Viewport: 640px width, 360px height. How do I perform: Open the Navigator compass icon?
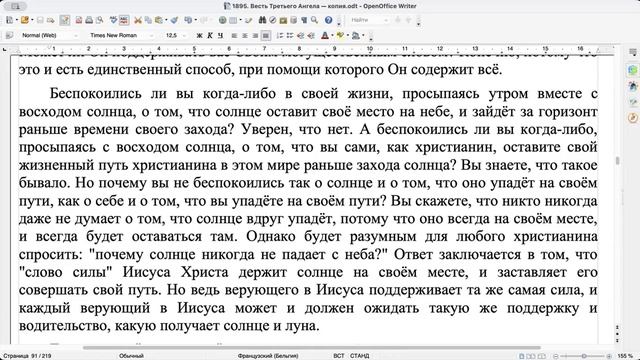(x=273, y=20)
